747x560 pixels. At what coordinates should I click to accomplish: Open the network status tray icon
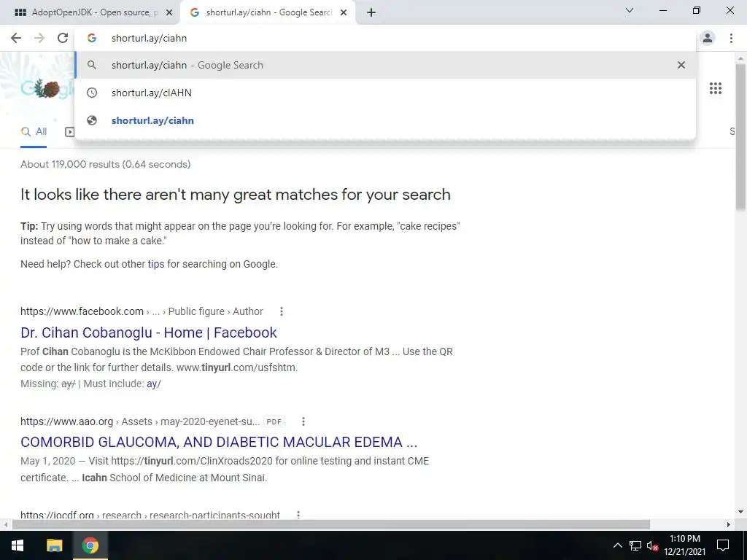pyautogui.click(x=635, y=545)
